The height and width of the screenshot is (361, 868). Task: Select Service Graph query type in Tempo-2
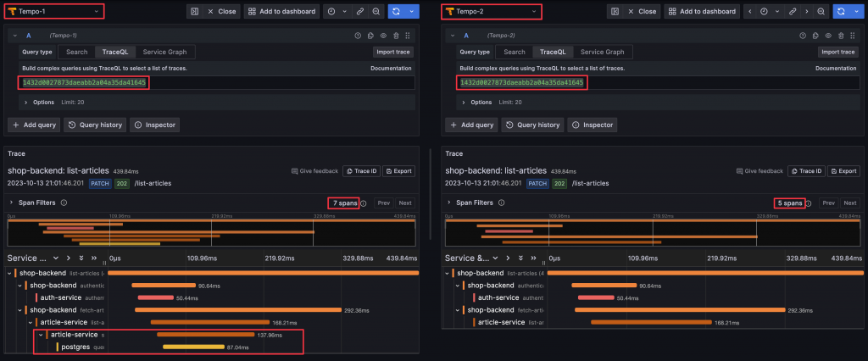603,52
